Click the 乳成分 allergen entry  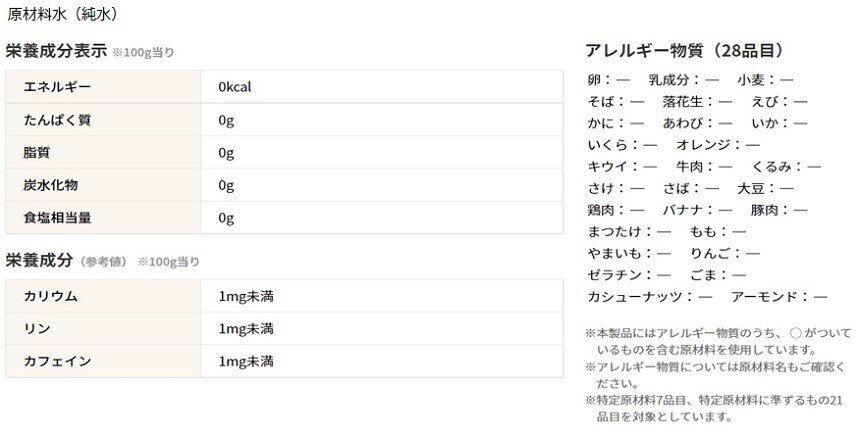[x=682, y=79]
